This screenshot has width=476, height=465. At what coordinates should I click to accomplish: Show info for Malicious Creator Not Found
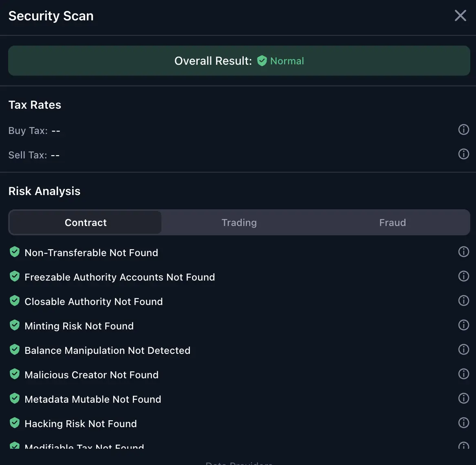[463, 374]
